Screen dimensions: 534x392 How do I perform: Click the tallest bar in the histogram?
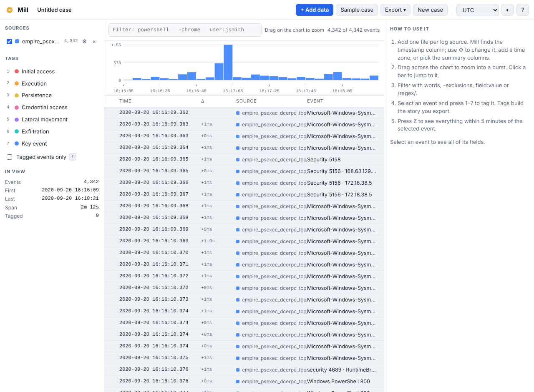coord(228,63)
